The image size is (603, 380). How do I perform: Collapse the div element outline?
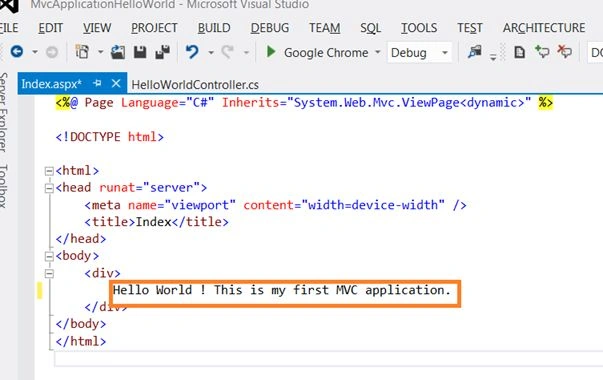tap(49, 273)
